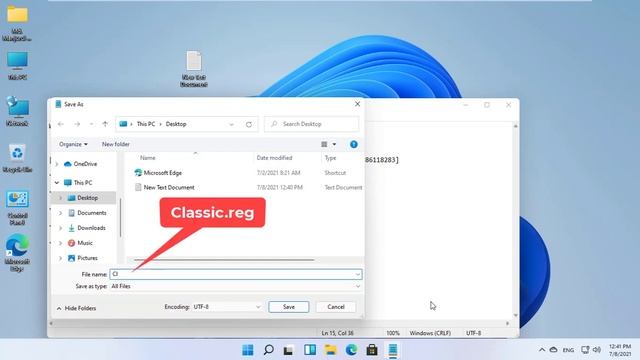The height and width of the screenshot is (360, 640).
Task: Open the clock and date flyout
Action: (x=620, y=350)
